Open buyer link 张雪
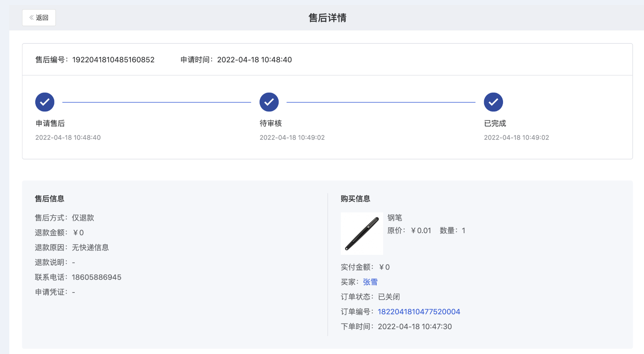Screen dimensions: 644x354 [x=370, y=282]
